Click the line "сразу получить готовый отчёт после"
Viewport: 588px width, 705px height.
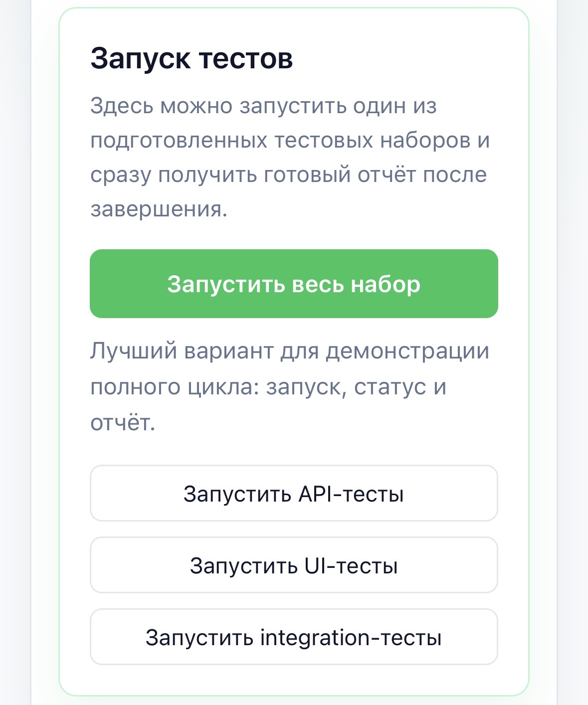tap(288, 175)
